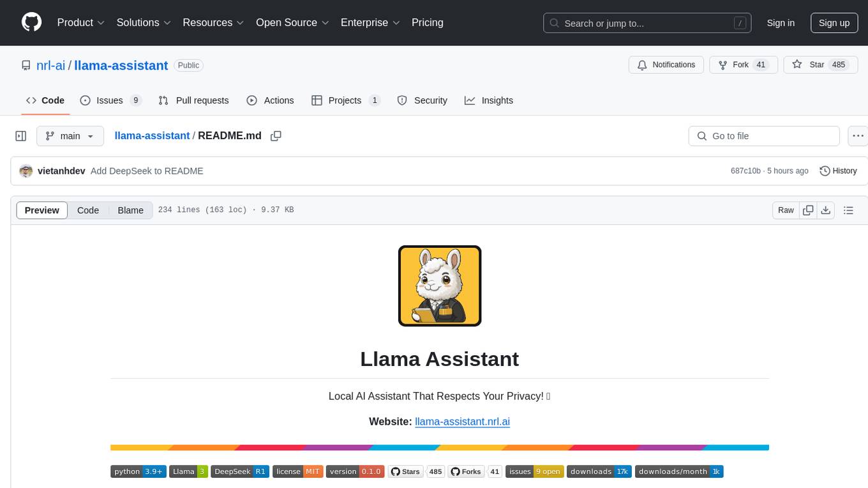Copy raw file contents

pos(808,210)
